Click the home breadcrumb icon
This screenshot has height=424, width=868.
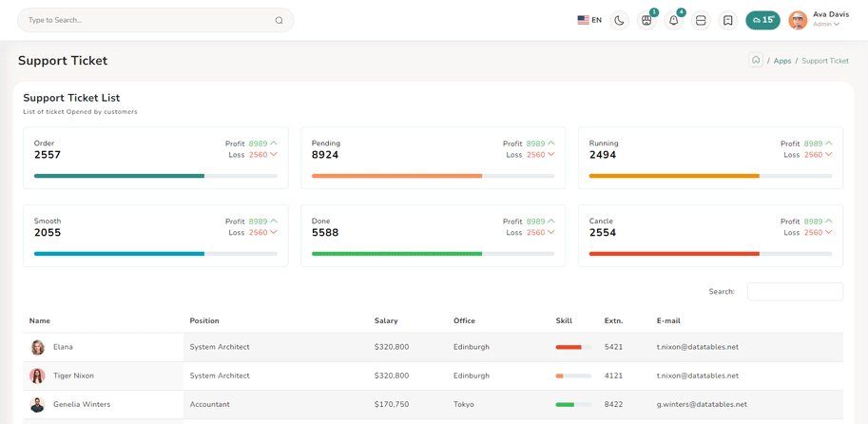(x=756, y=60)
